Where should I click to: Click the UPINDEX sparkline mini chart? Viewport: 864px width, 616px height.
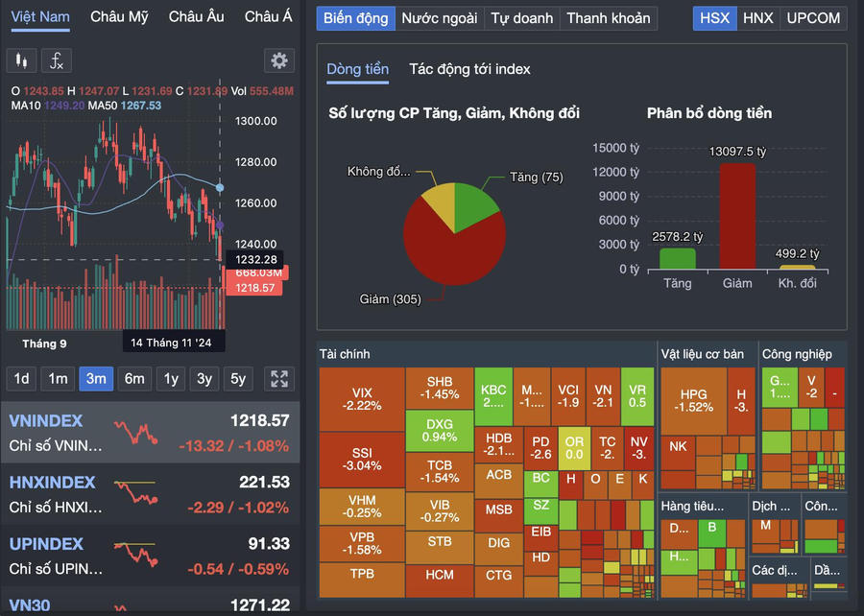click(x=135, y=554)
